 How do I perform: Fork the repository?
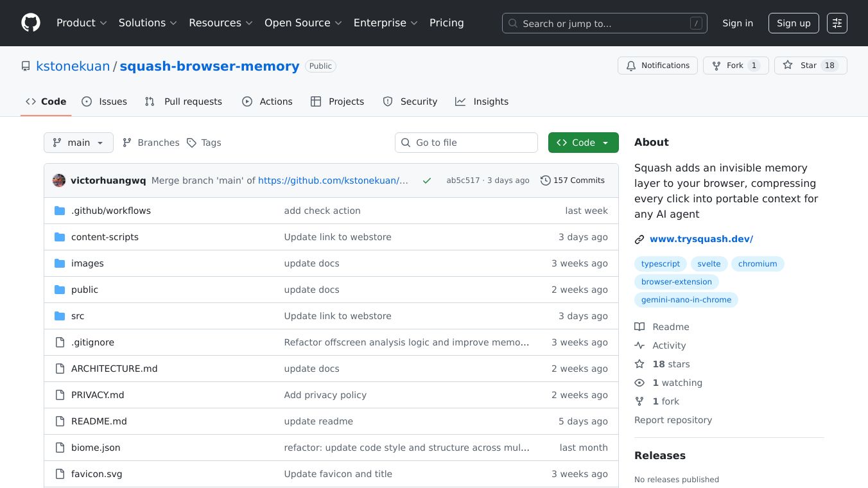[736, 65]
